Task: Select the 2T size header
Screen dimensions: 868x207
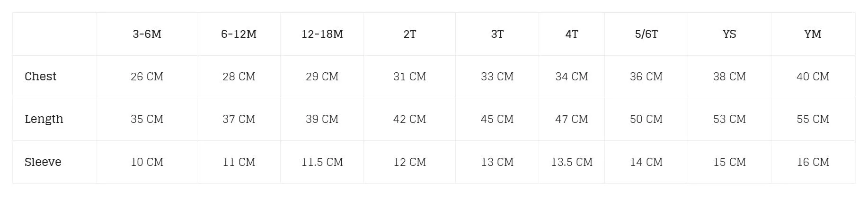Action: coord(409,34)
